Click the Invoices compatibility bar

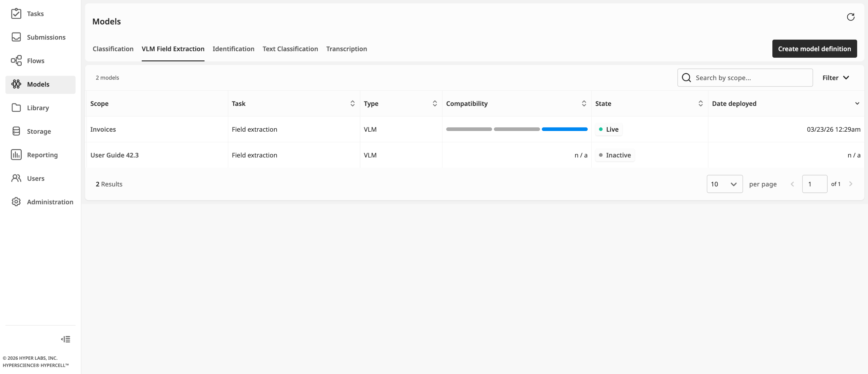point(516,129)
